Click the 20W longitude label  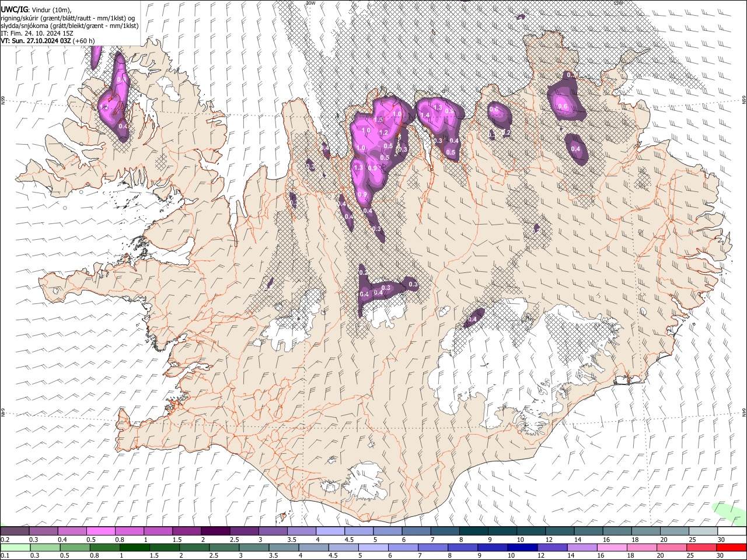[x=309, y=3]
